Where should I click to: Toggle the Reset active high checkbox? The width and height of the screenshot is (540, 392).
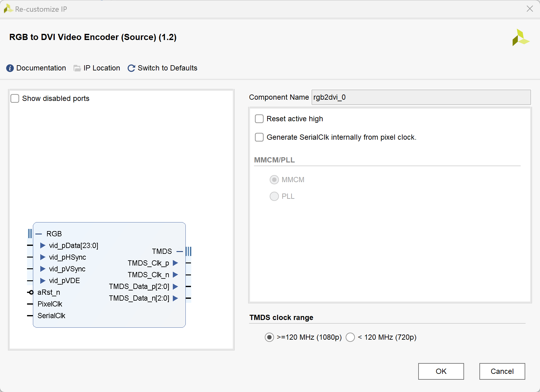259,119
